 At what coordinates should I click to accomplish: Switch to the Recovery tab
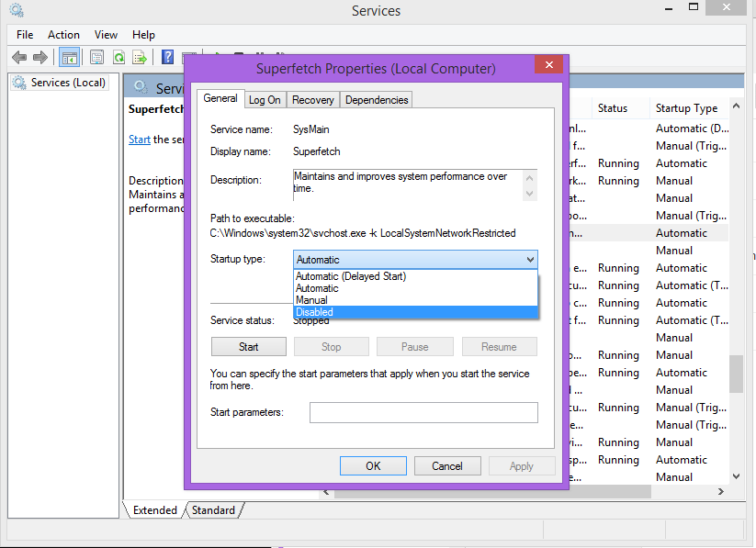313,100
